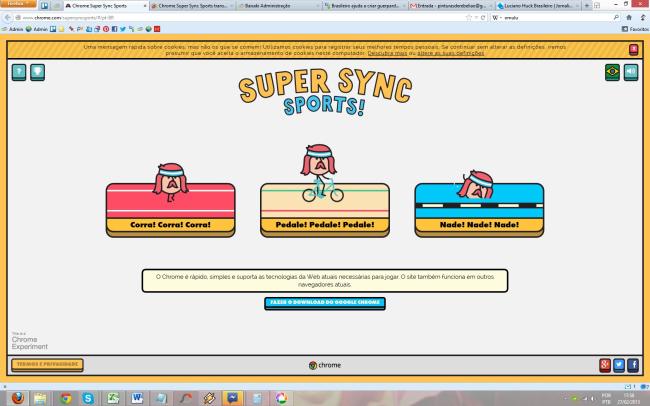This screenshot has width=650, height=406.
Task: Open a new browser tab
Action: tap(586, 6)
